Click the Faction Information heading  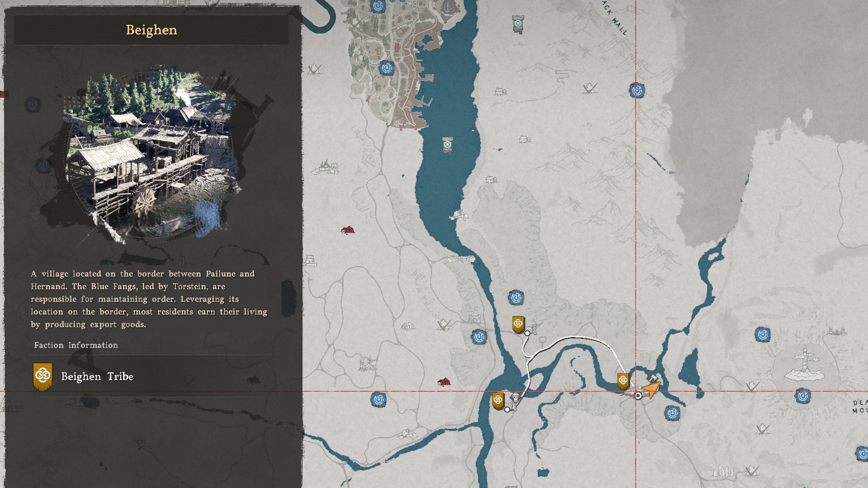[x=76, y=345]
